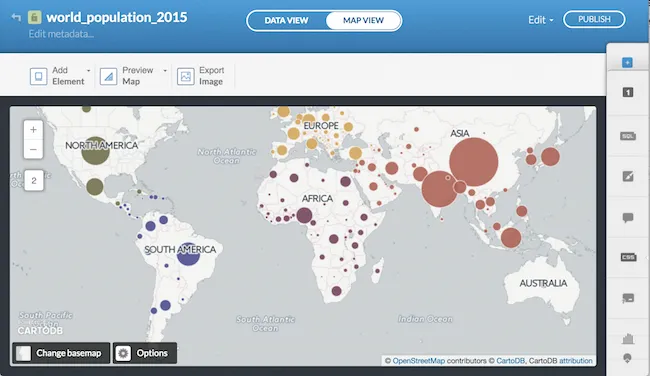
Task: Click the AUSTRALIA map label
Action: click(543, 283)
